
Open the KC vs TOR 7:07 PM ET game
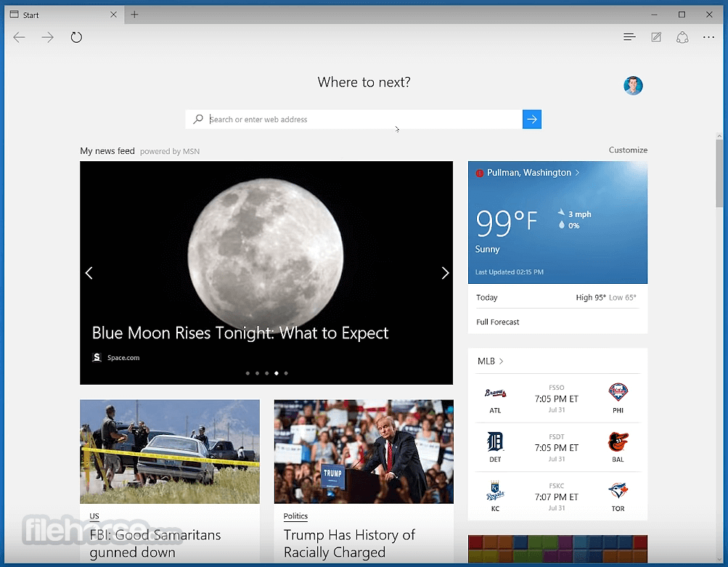(556, 497)
